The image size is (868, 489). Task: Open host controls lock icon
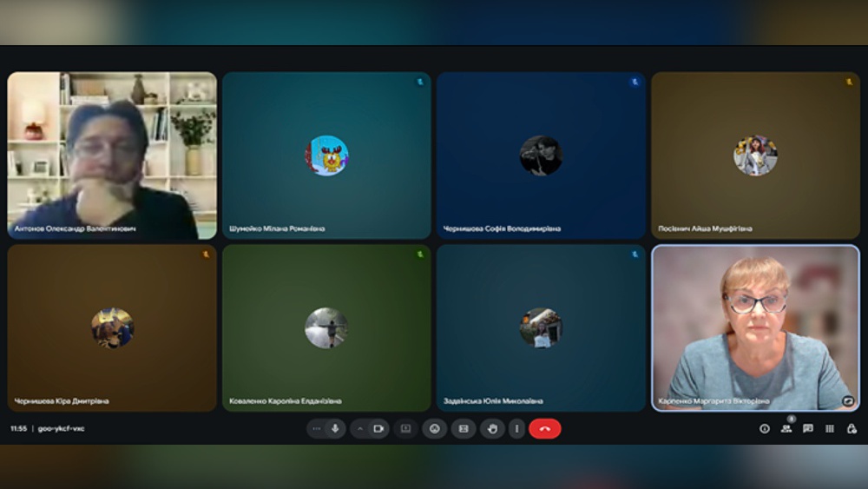852,428
